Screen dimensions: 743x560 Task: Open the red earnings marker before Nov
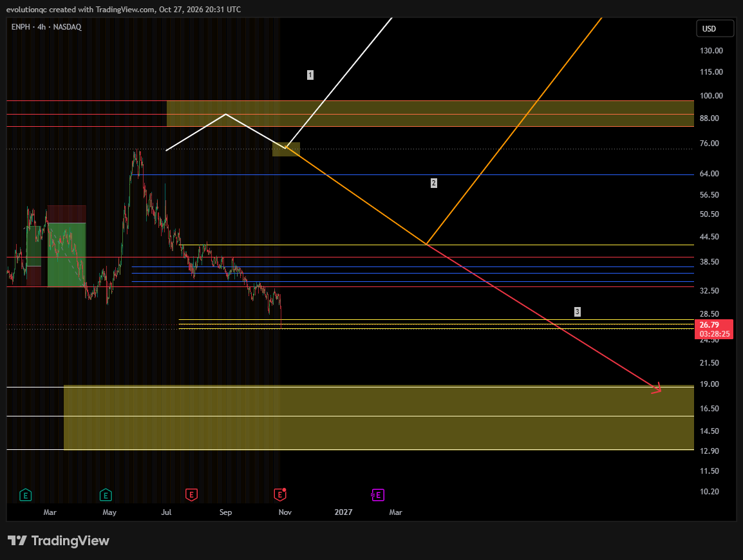[280, 495]
